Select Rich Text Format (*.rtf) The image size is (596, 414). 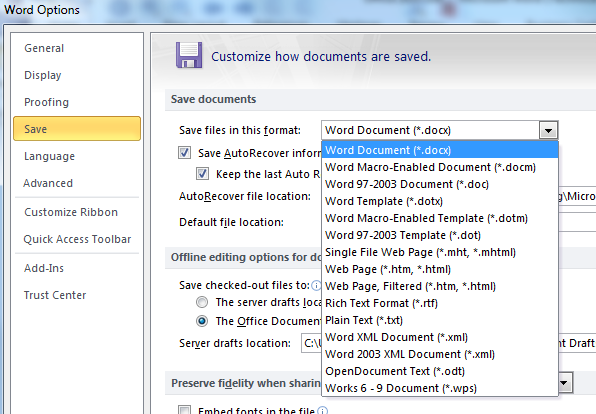pos(440,303)
